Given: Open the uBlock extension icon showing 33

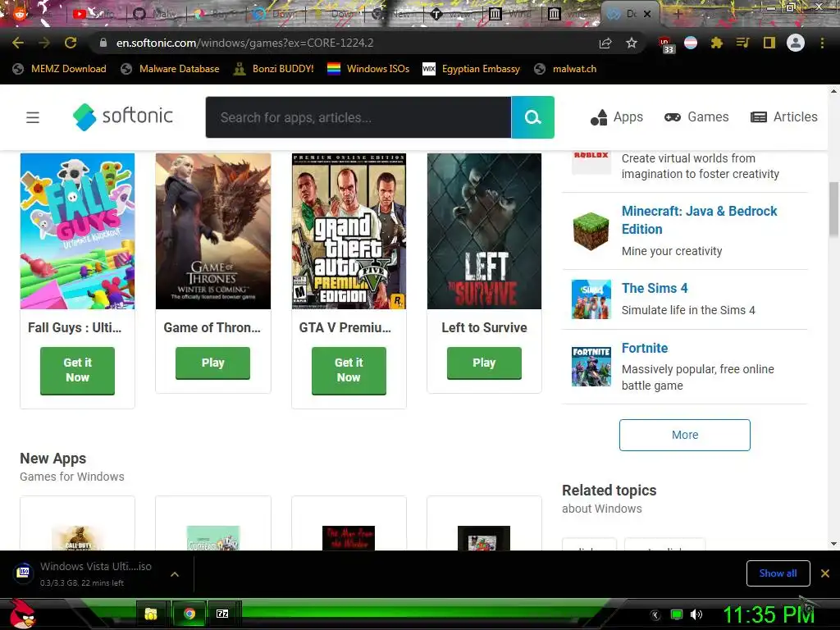Looking at the screenshot, I should pos(665,44).
